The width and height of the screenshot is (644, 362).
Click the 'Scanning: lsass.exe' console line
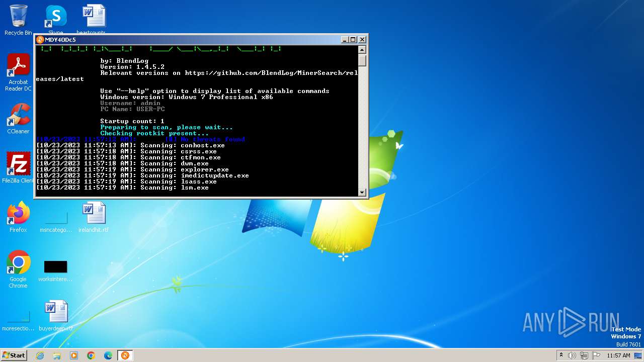tap(126, 182)
